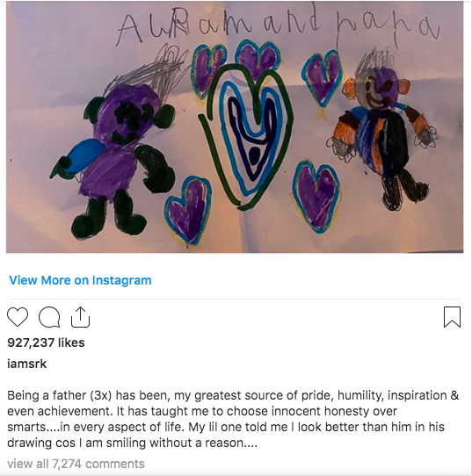Open view all 7,274 comments
This screenshot has height=476, width=472.
coord(76,464)
